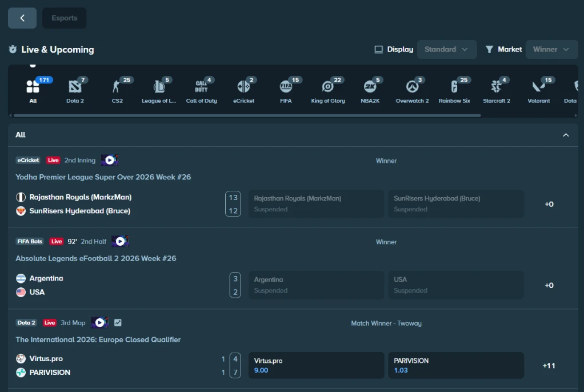Viewport: 584px width, 392px height.
Task: Open Yodha Premier League Super Over link
Action: (x=103, y=177)
